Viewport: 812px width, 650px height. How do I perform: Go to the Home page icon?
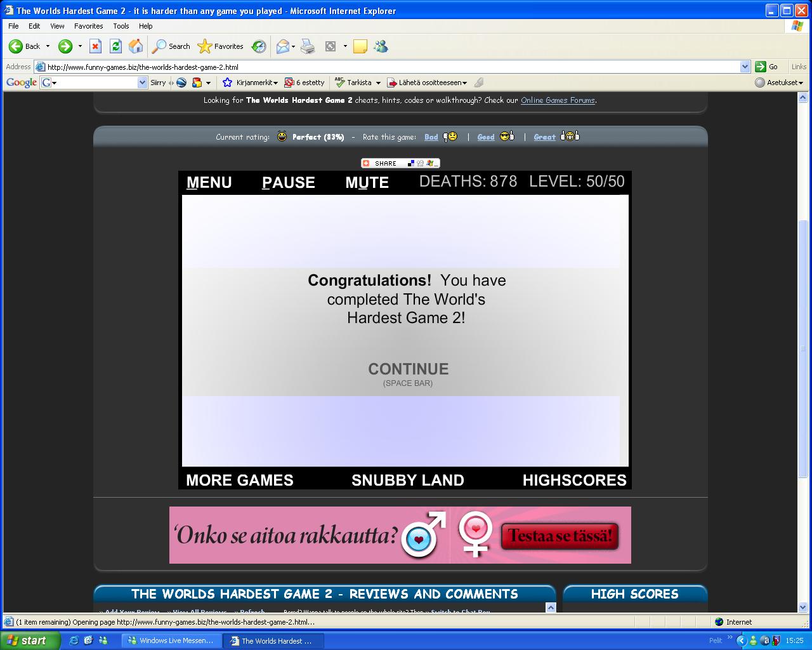click(136, 46)
